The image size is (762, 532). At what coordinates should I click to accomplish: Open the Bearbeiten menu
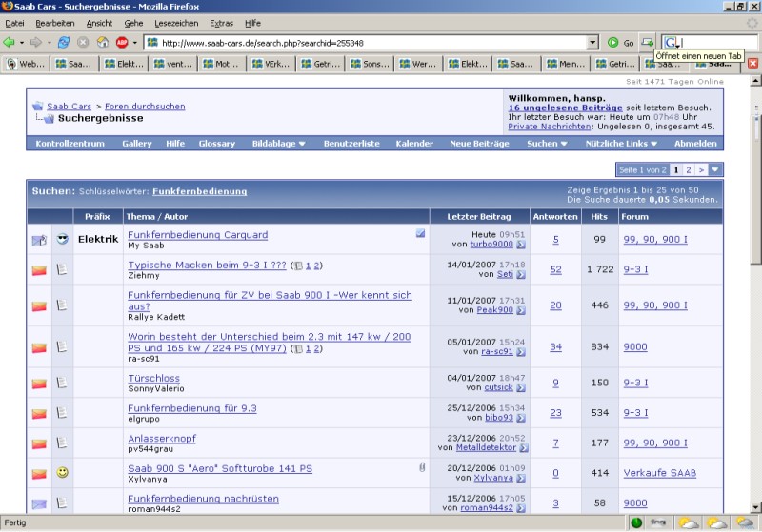[55, 23]
